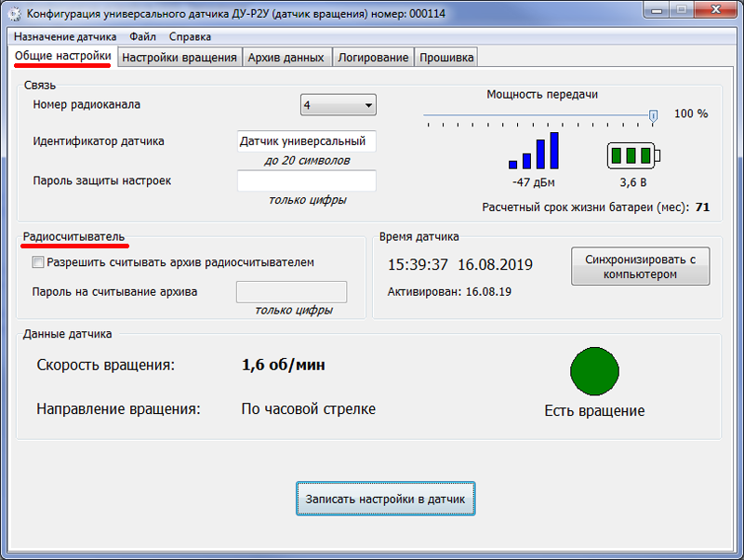Click the Мощность передачи label

(542, 95)
